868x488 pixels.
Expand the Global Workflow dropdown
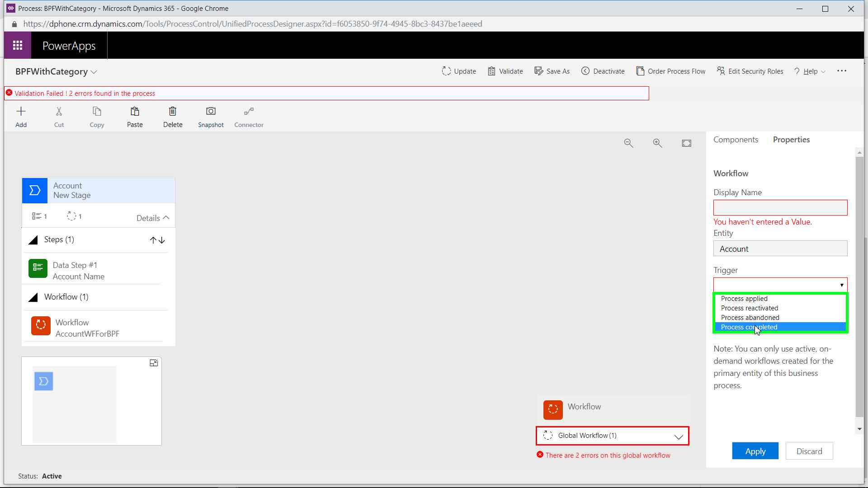pos(678,436)
